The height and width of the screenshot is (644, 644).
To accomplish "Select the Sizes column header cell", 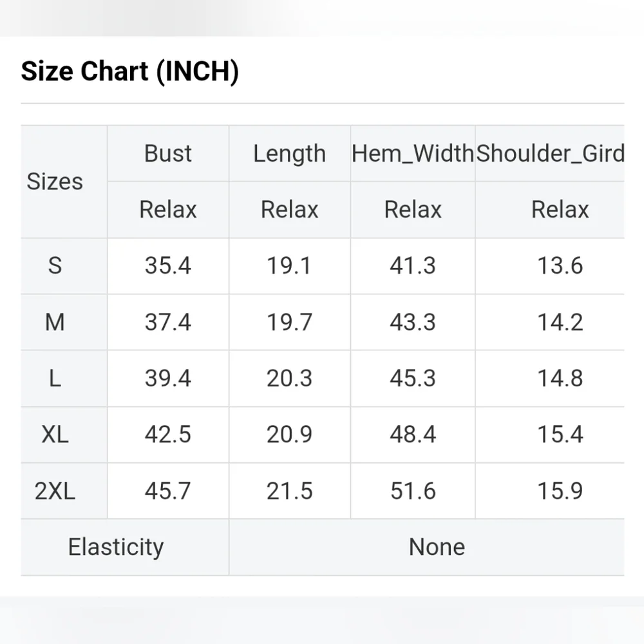I will pos(55,182).
